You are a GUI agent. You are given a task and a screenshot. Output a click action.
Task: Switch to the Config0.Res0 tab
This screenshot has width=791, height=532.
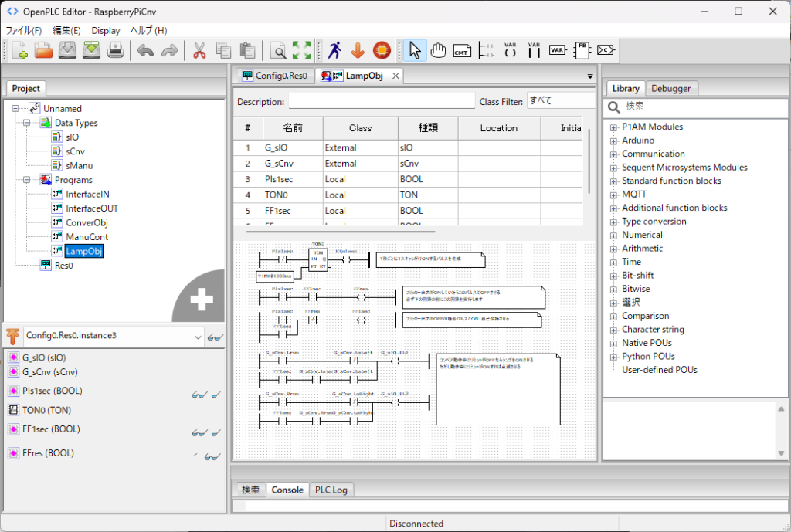[275, 76]
